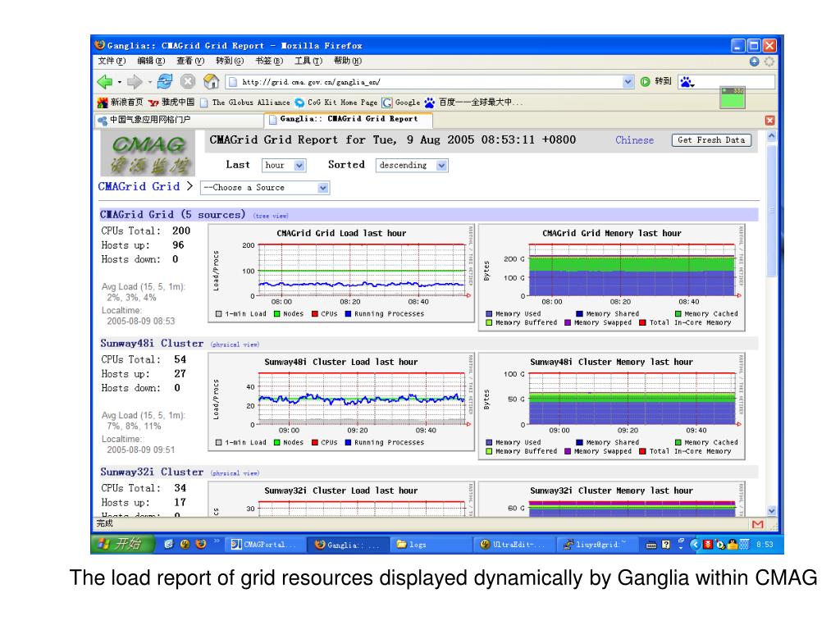Open the 查看 (View) menu

click(190, 61)
